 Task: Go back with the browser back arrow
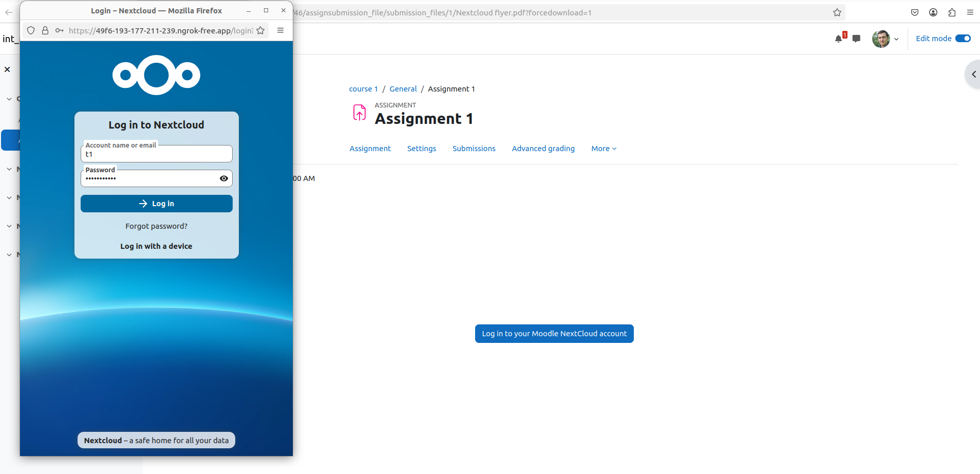click(9, 12)
